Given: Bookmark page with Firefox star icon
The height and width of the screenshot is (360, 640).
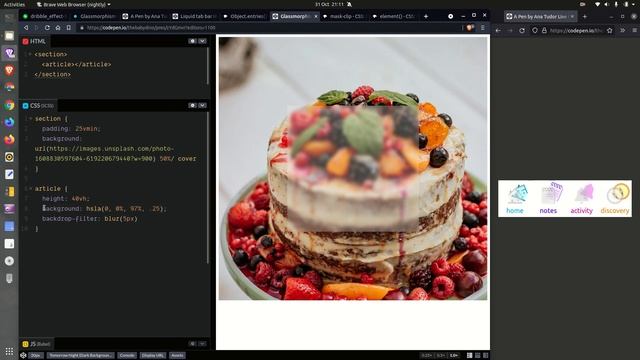Looking at the screenshot, I should 610,30.
